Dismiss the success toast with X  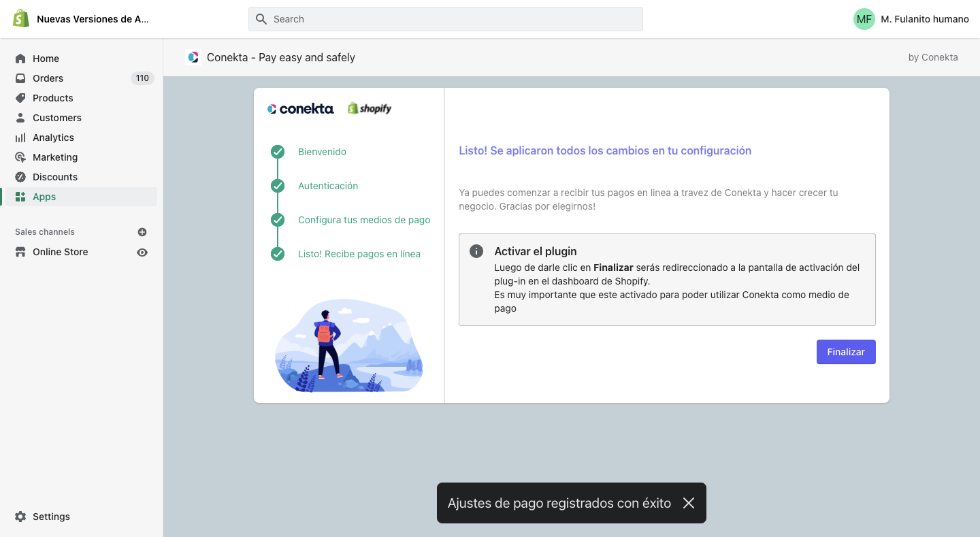click(689, 503)
